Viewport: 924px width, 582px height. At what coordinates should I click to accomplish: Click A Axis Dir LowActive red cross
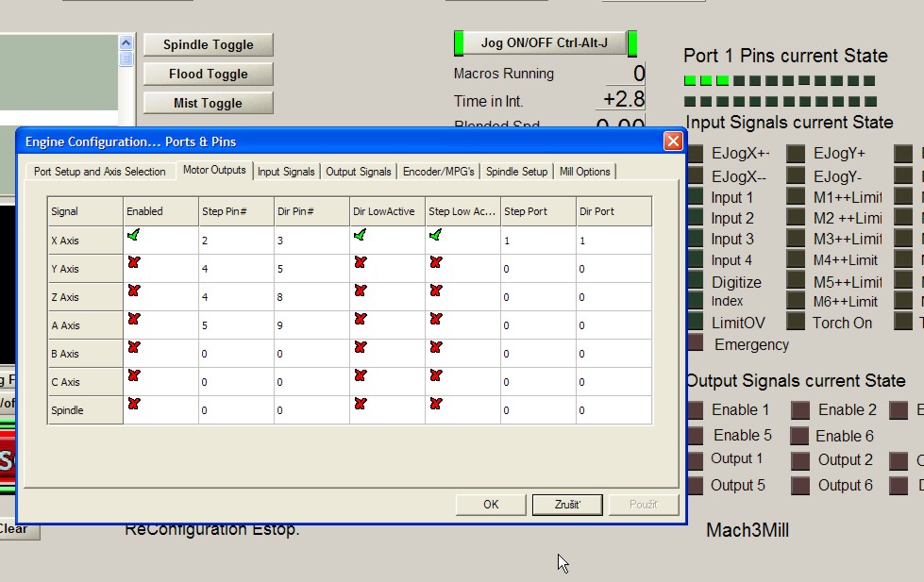361,320
